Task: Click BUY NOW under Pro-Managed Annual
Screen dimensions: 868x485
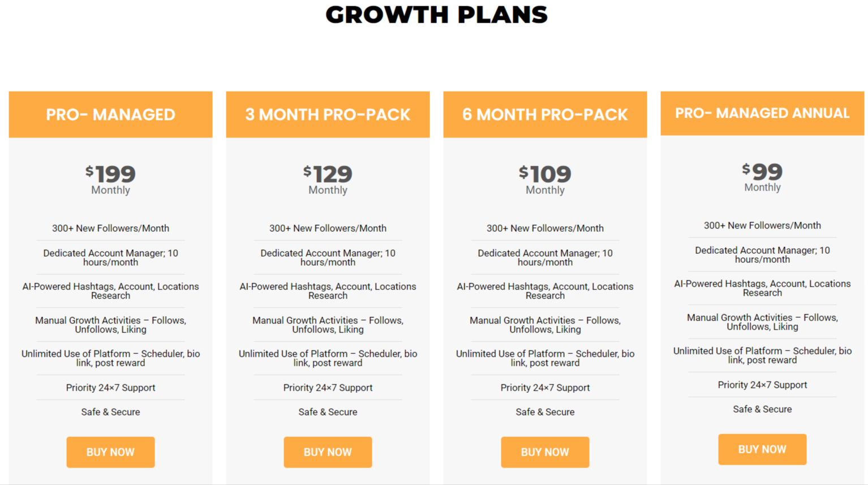Action: coord(762,449)
